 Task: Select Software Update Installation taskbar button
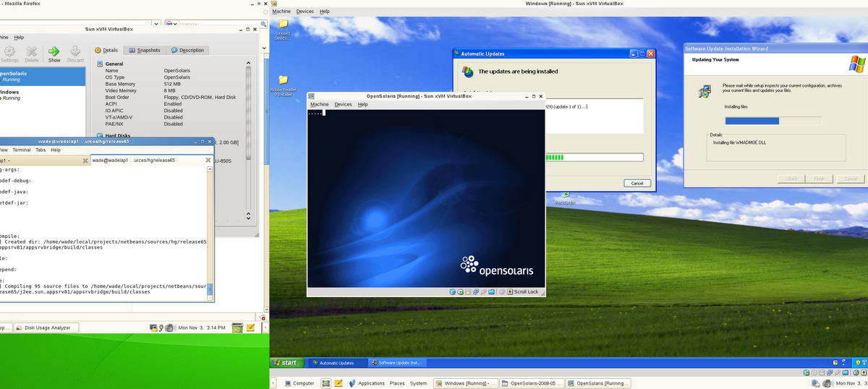(x=399, y=362)
